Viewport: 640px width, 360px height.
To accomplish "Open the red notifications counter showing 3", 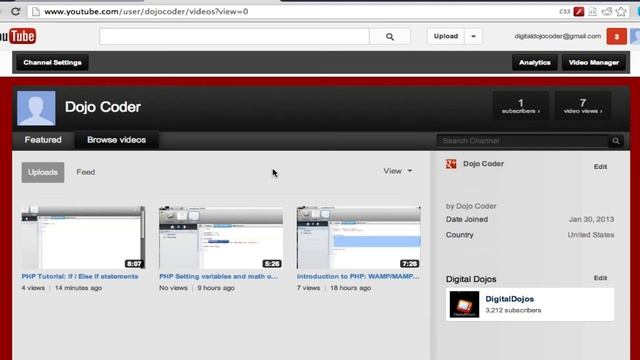I will 616,36.
